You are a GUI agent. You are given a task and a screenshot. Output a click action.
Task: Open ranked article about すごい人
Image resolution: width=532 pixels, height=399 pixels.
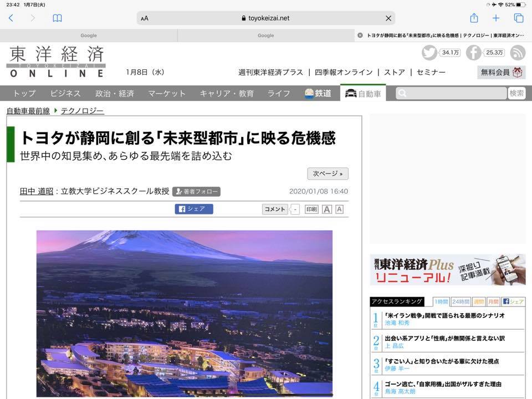coord(442,361)
